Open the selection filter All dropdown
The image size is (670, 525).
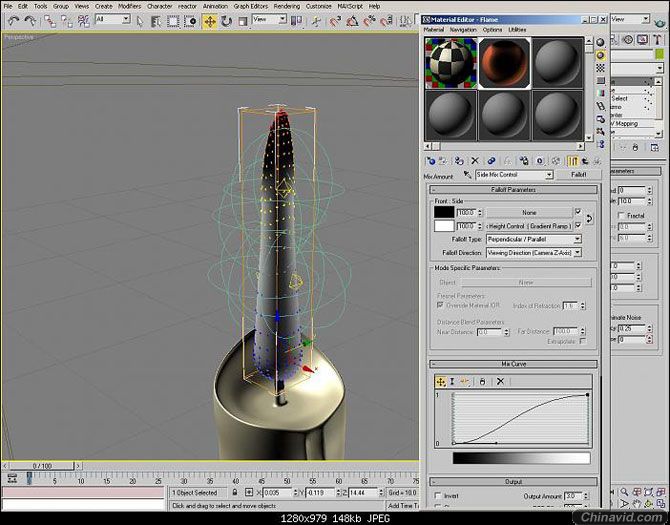click(x=113, y=19)
